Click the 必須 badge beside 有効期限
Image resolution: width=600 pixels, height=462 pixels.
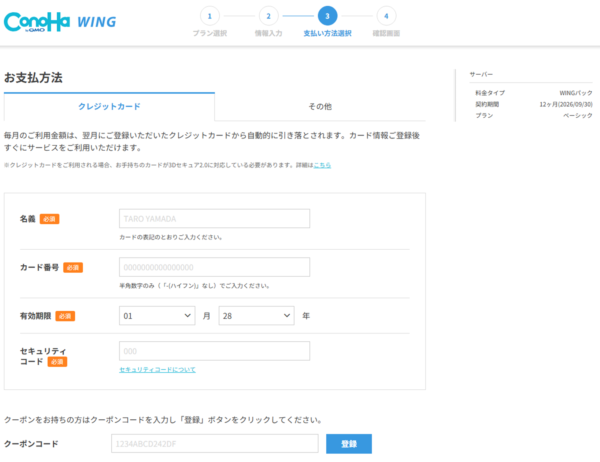point(65,316)
